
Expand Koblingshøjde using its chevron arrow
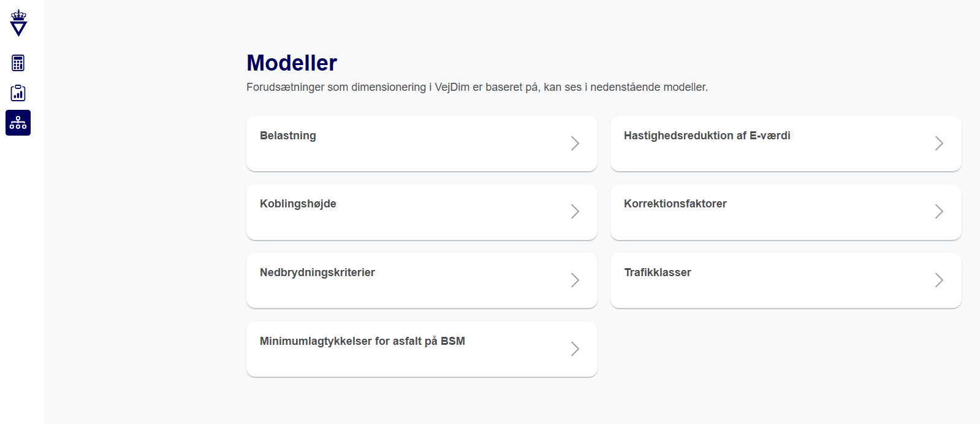(575, 212)
